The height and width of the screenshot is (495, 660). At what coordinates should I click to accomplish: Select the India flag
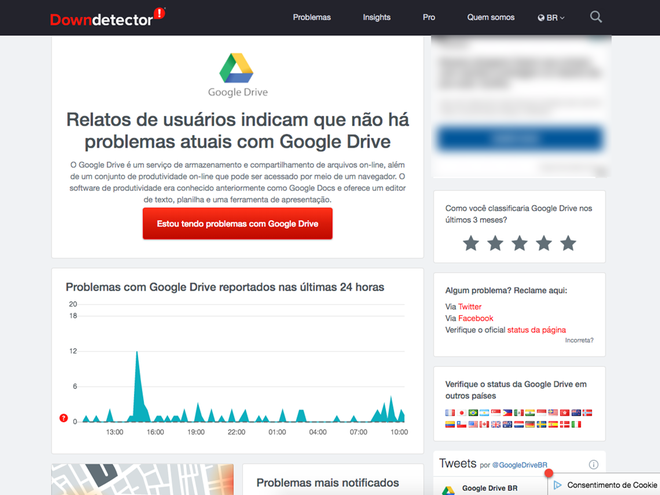pyautogui.click(x=530, y=412)
